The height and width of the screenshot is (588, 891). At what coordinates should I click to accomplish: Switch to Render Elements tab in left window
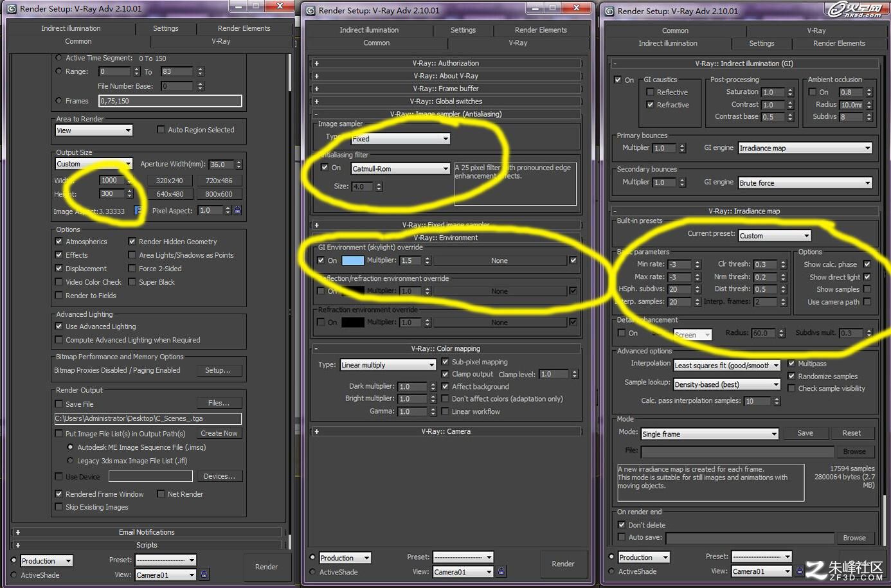(x=244, y=28)
